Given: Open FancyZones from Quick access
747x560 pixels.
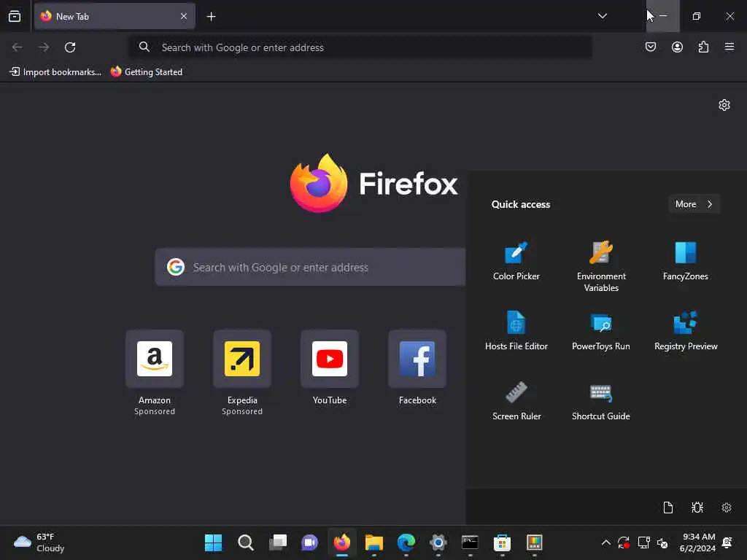Looking at the screenshot, I should point(685,262).
